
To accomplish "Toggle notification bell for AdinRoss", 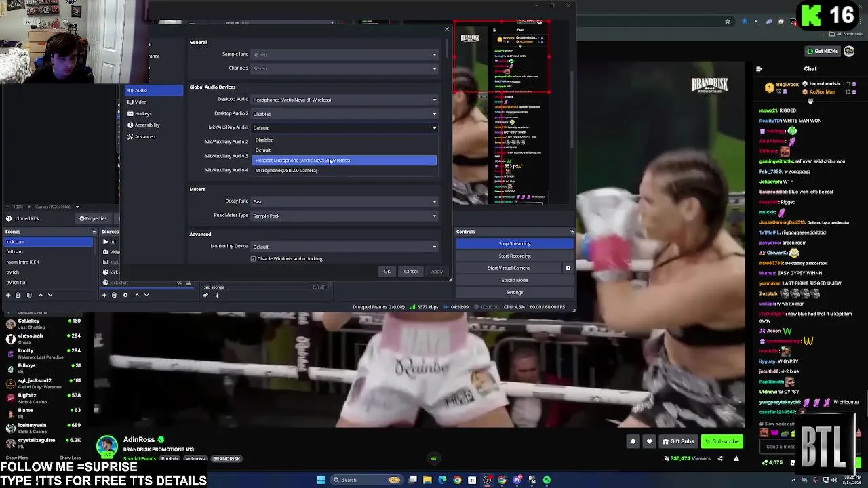I will pyautogui.click(x=633, y=441).
